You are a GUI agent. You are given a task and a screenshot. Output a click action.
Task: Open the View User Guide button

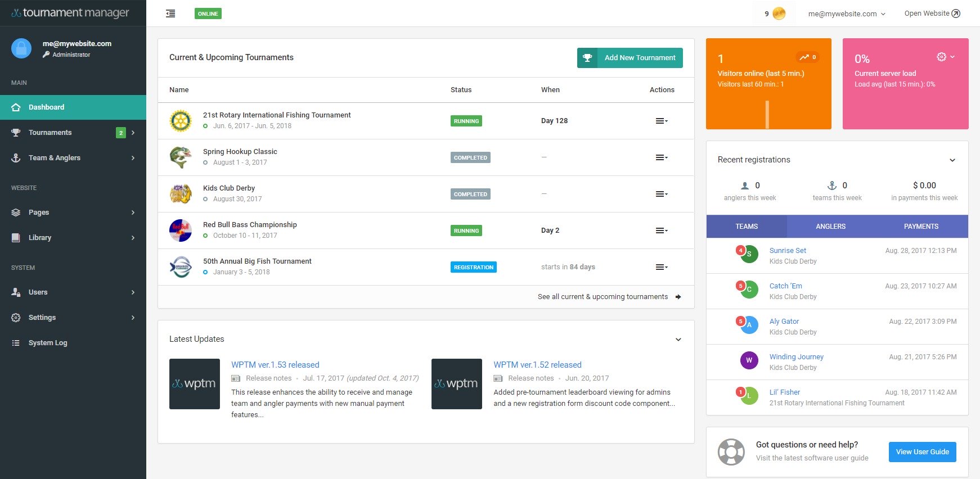coord(922,452)
